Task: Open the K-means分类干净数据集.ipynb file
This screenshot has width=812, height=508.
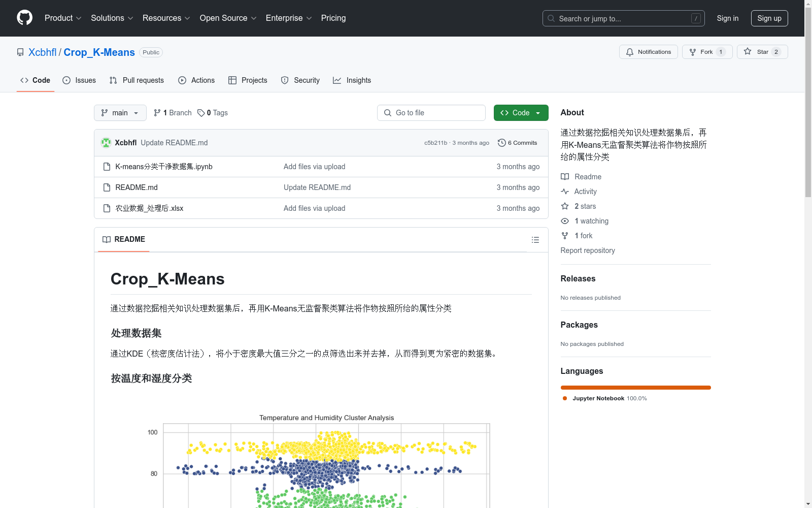Action: (x=164, y=167)
